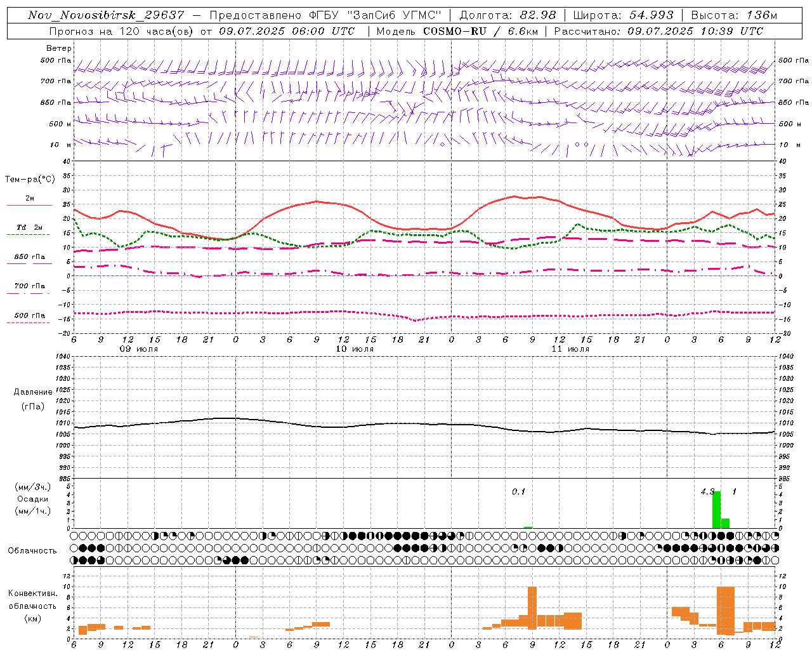Click the Тем-ра(°C) temperature panel label

coord(30,180)
